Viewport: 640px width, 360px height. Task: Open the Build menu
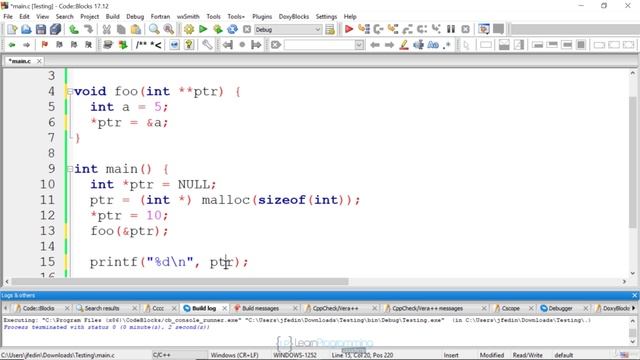(112, 16)
